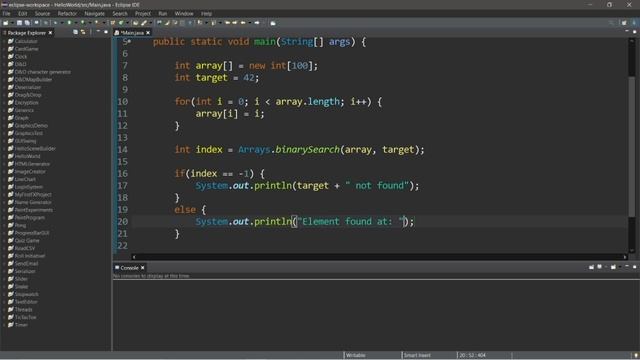Open the Refactor menu

click(x=67, y=13)
